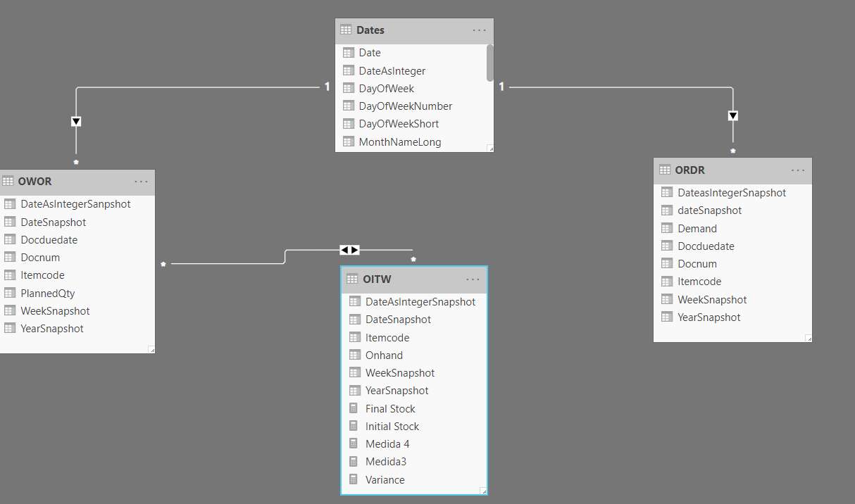Click the OWOR table resize handle

click(x=151, y=349)
